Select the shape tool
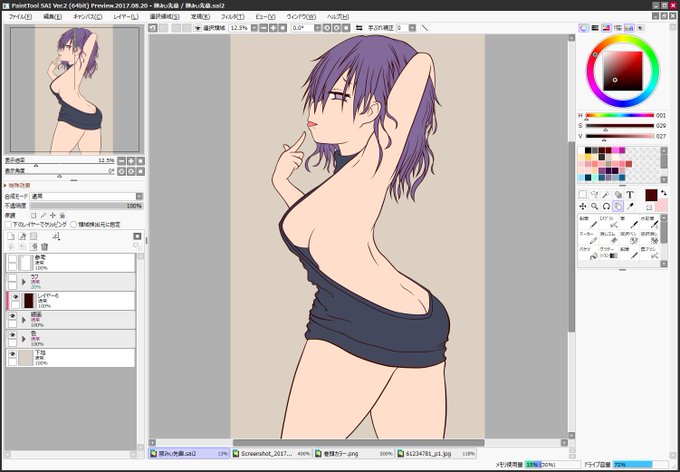The width and height of the screenshot is (680, 472). [x=618, y=195]
